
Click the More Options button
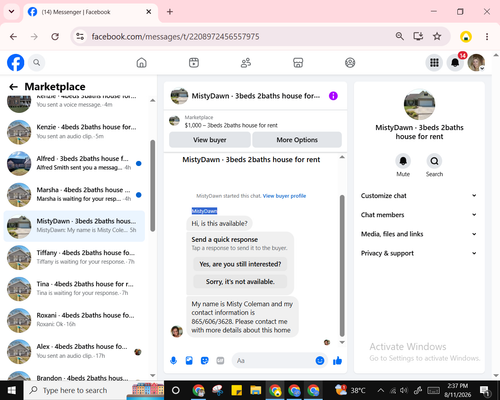pyautogui.click(x=297, y=140)
